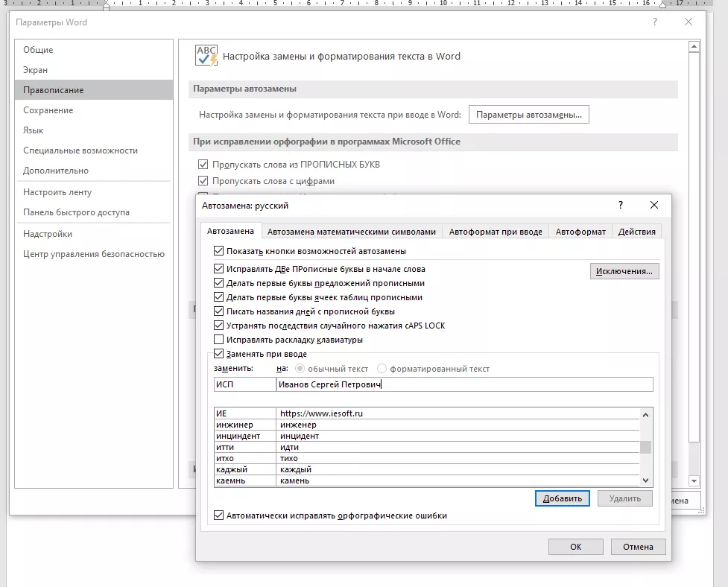
Task: Toggle Делать первые буквы ячеек таблиц прописными
Action: click(218, 297)
